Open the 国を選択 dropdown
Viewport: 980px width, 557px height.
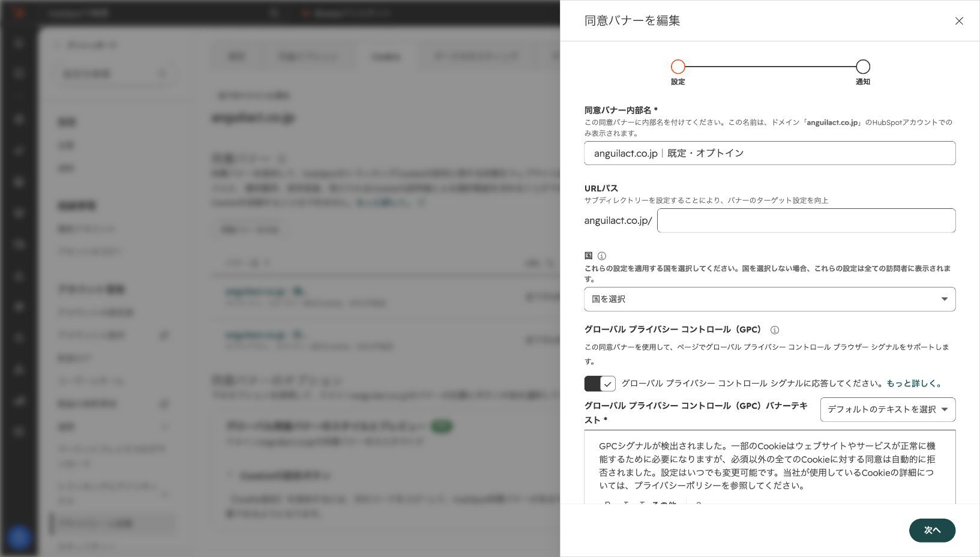770,299
